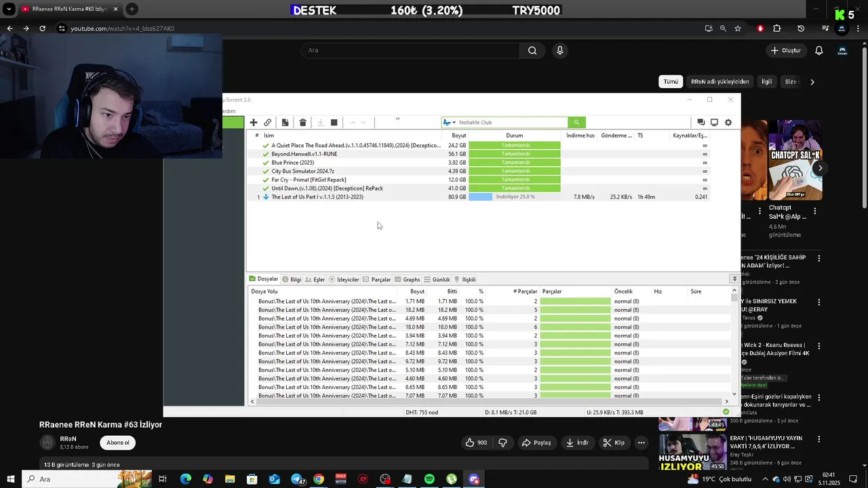Click the İndiriliyor 25.8 % progress bar

click(x=515, y=197)
